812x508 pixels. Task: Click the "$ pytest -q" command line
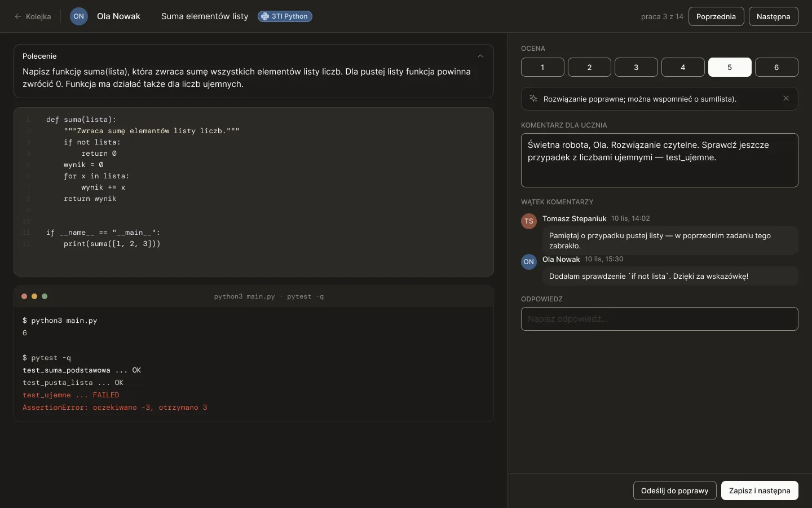[x=47, y=358]
